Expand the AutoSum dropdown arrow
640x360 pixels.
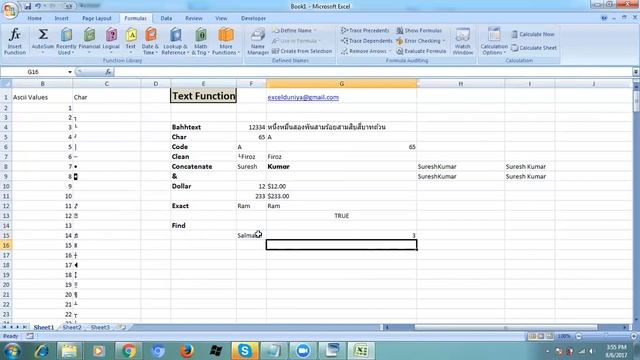click(x=43, y=53)
